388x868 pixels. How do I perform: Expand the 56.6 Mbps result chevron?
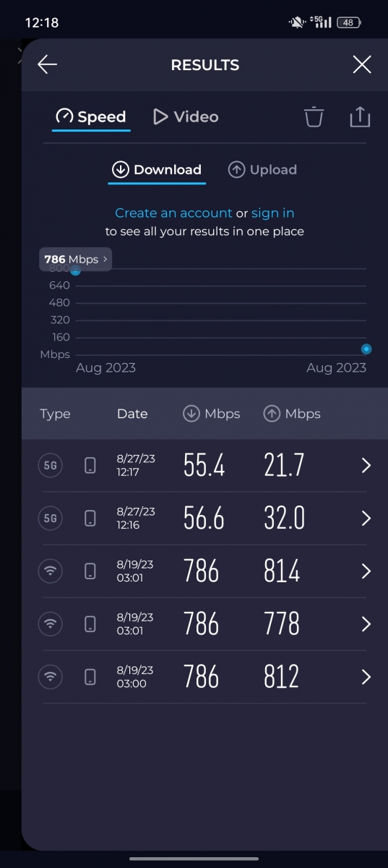tap(366, 519)
